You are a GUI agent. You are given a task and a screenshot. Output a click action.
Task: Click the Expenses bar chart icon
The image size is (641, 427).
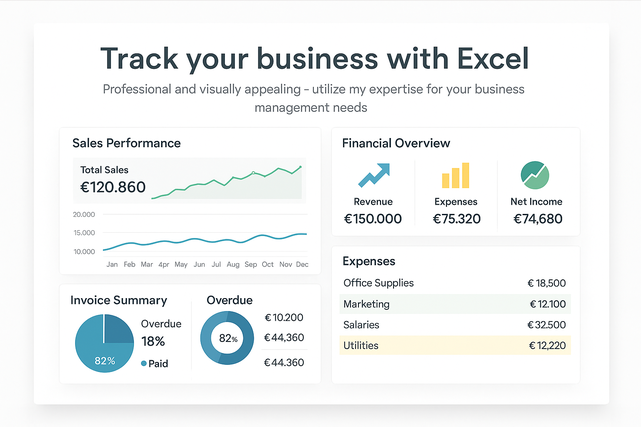[x=455, y=177]
